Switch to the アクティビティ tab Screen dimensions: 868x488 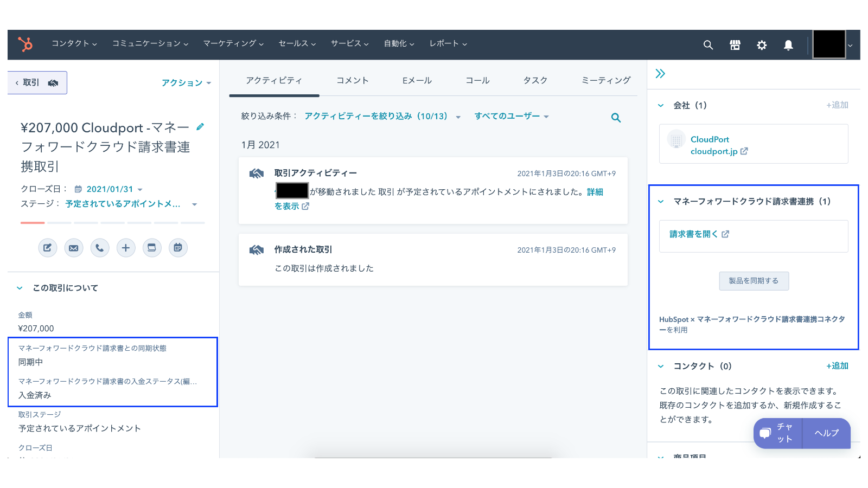coord(274,80)
